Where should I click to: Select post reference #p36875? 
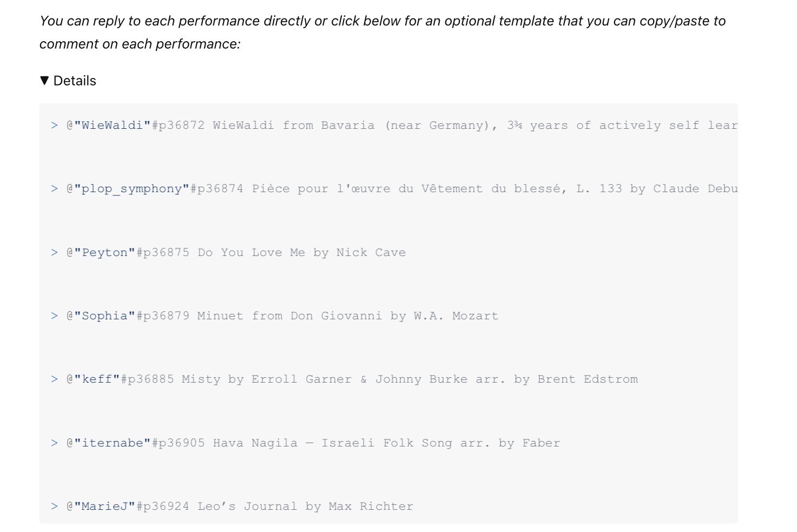pyautogui.click(x=163, y=253)
